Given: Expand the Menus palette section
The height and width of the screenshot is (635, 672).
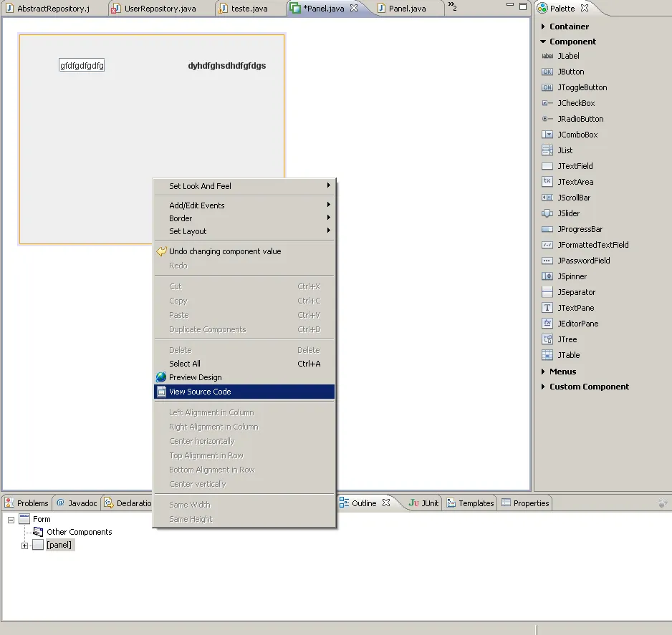Looking at the screenshot, I should coord(543,372).
